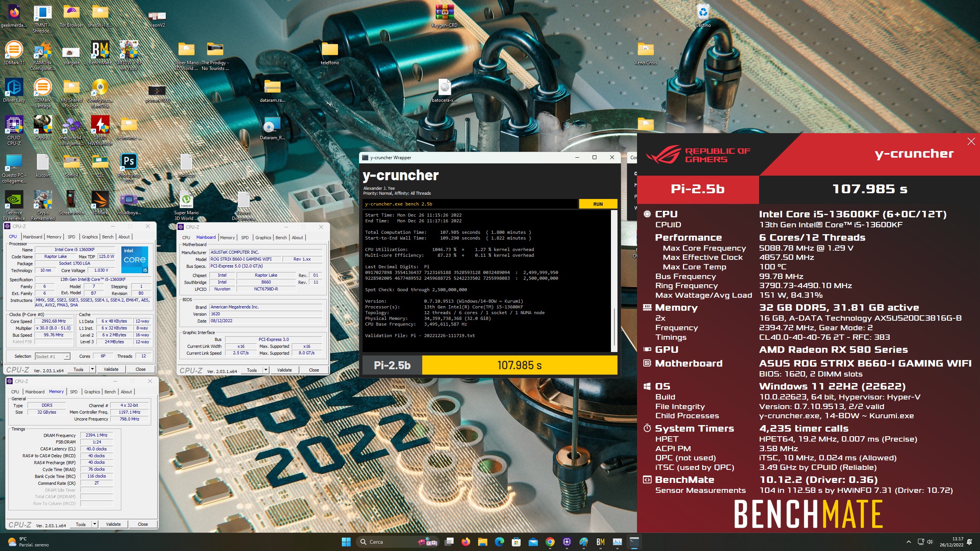The image size is (980, 551).
Task: Click the multiplier value x 30.0 (8.0 - 51.0)
Action: pyautogui.click(x=53, y=328)
